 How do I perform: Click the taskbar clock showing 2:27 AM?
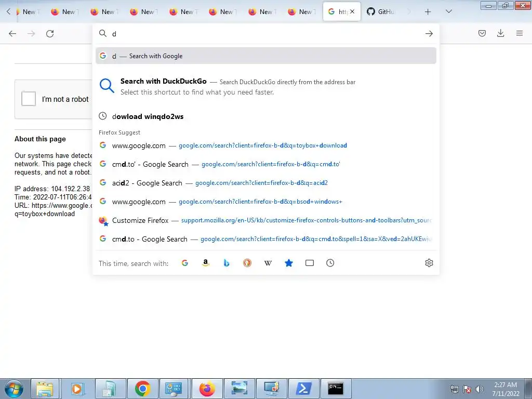coord(506,389)
